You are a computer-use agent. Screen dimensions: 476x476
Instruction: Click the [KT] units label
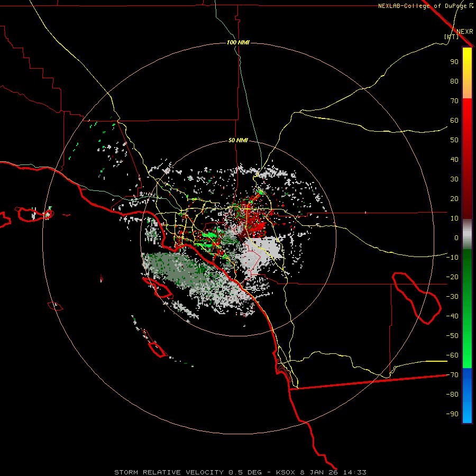point(452,36)
